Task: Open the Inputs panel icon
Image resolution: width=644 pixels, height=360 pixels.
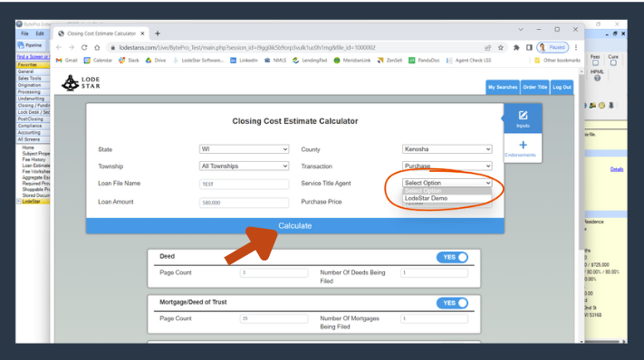Action: [x=523, y=118]
